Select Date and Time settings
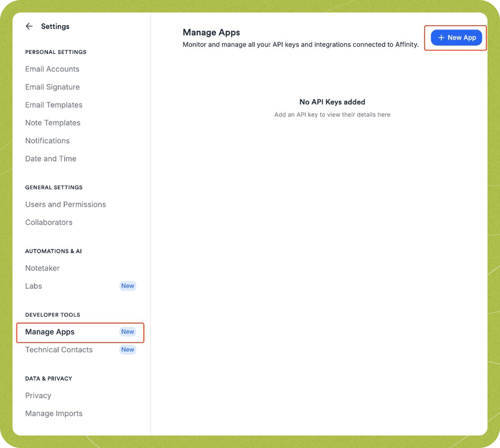500x448 pixels. click(50, 159)
